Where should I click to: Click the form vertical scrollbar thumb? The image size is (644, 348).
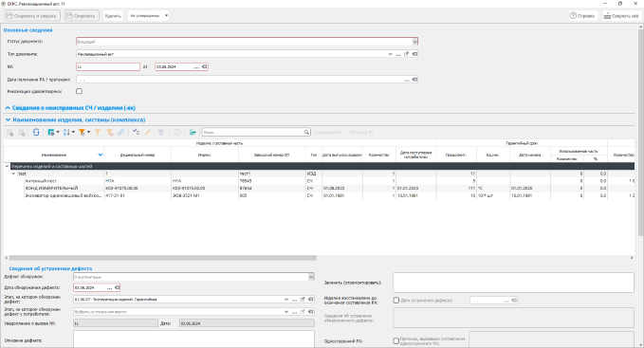point(640,132)
